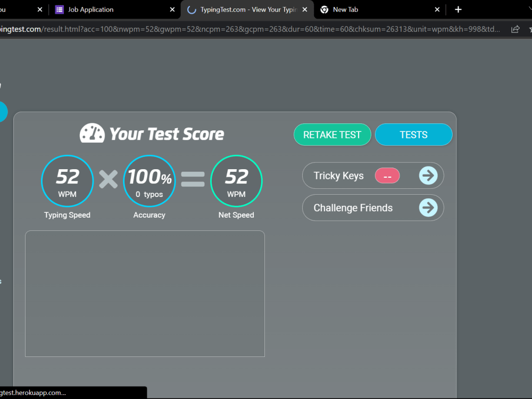
Task: Click the speedometer Test Score icon
Action: [92, 133]
